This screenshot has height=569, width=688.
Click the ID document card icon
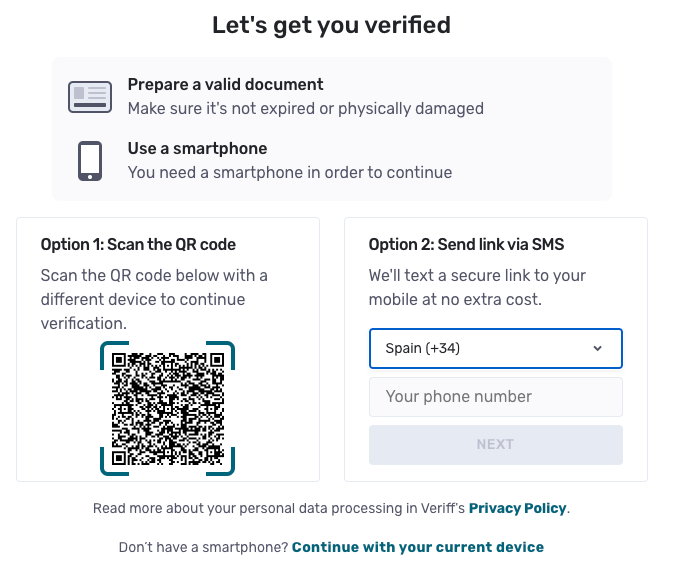(x=90, y=96)
